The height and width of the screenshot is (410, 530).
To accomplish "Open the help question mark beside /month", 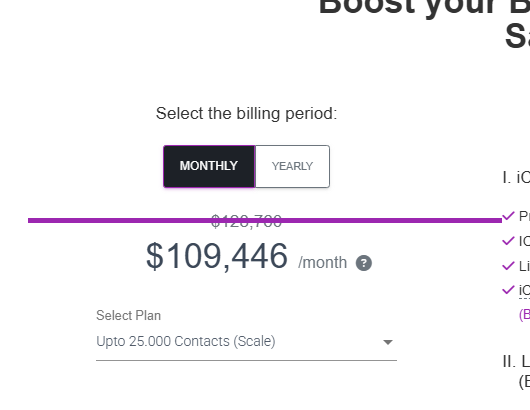I will pos(364,263).
